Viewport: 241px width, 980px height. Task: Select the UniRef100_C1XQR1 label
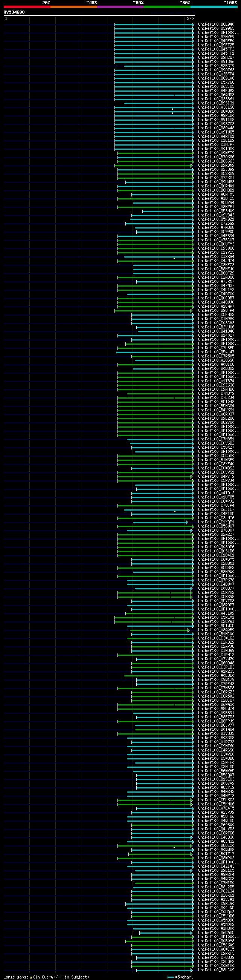[216, 522]
